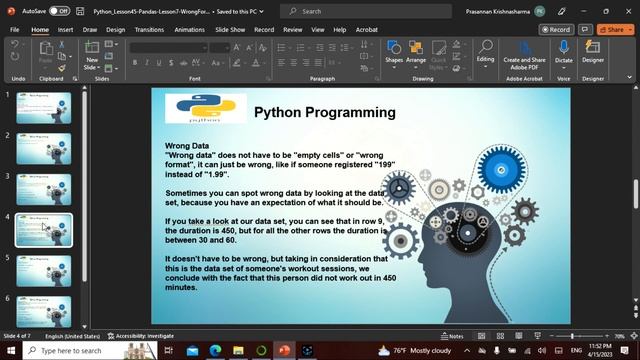Click the Notes button in status bar
Viewport: 640px width, 360px height.
pyautogui.click(x=452, y=336)
